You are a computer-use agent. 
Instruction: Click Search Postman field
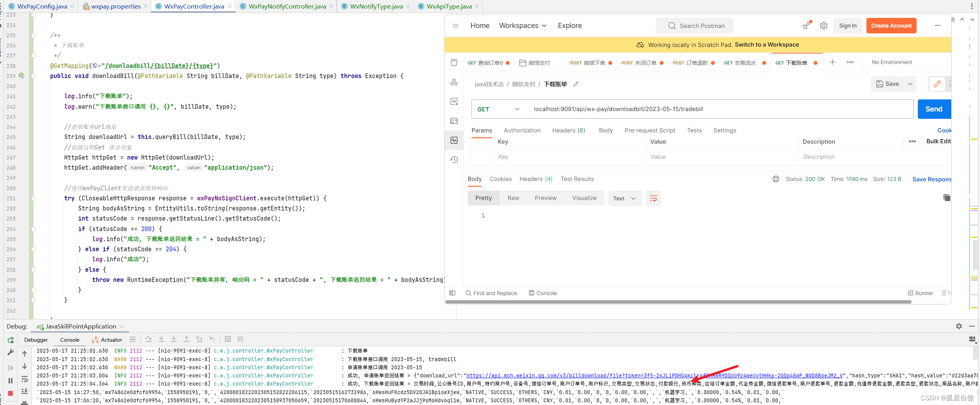(695, 26)
